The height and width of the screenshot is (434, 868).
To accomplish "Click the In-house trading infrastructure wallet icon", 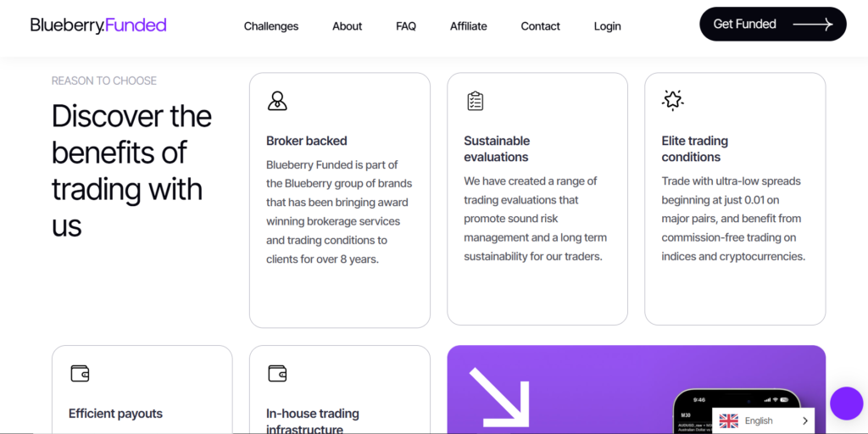I will (277, 373).
